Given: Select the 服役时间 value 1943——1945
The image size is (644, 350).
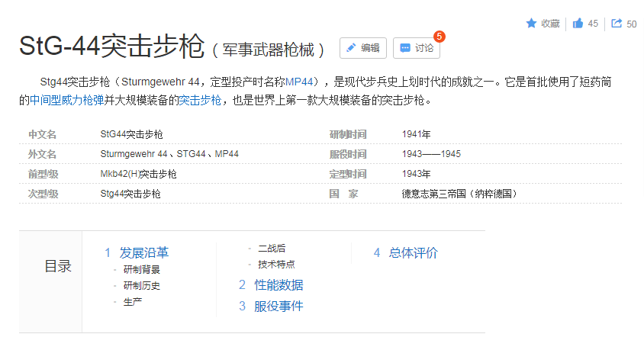Looking at the screenshot, I should (x=431, y=154).
